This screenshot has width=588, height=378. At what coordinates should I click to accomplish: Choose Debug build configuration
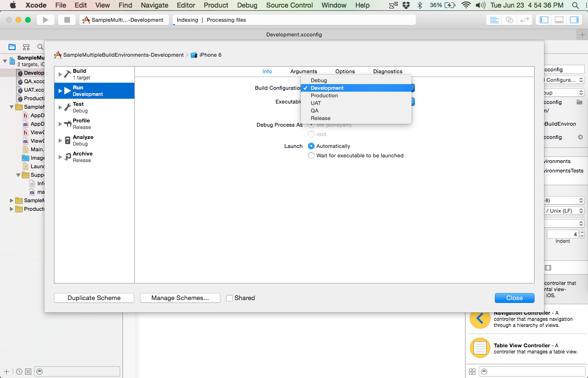[x=356, y=80]
